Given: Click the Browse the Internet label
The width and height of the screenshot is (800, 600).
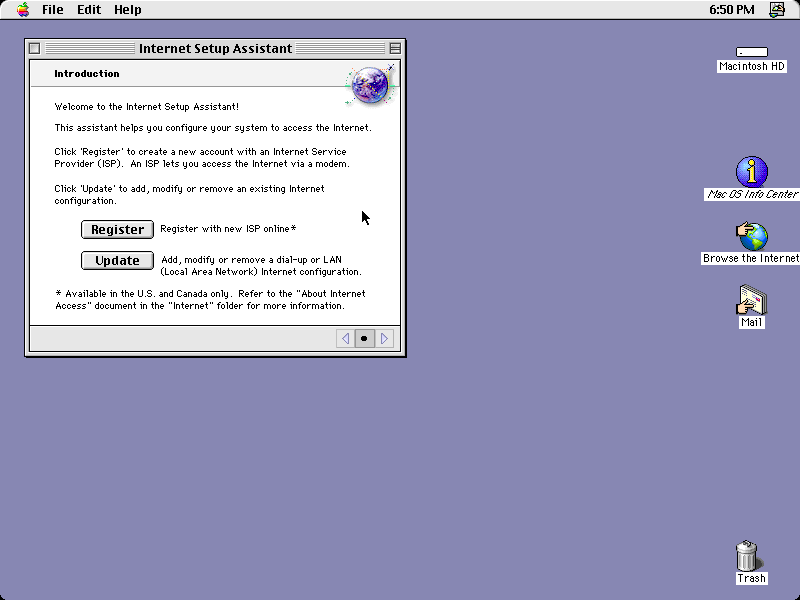Looking at the screenshot, I should (751, 258).
